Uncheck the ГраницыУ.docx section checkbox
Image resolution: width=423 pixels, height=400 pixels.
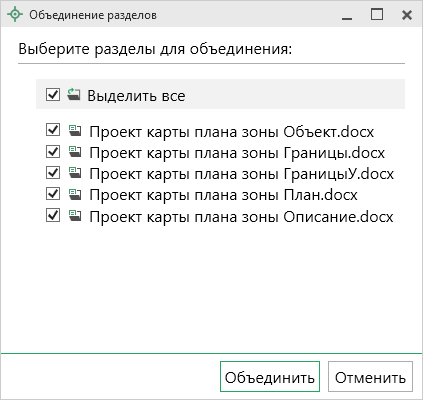[x=53, y=173]
